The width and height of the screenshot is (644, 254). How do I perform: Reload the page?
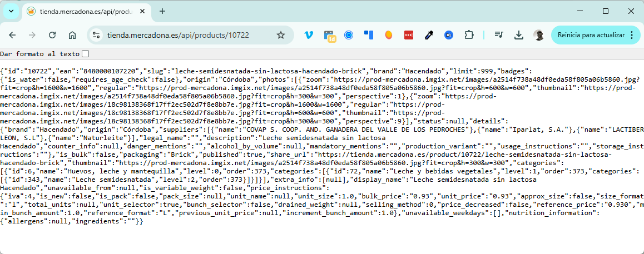tap(52, 35)
